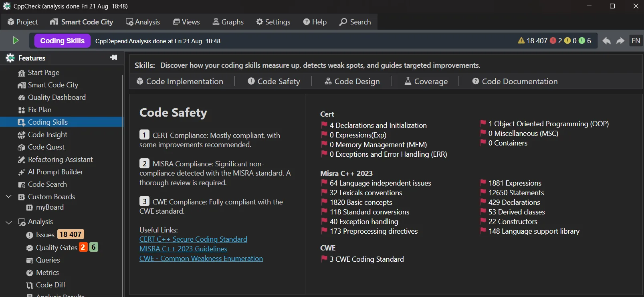The image size is (644, 297).
Task: Open the Analysis menu in menu bar
Action: click(143, 22)
